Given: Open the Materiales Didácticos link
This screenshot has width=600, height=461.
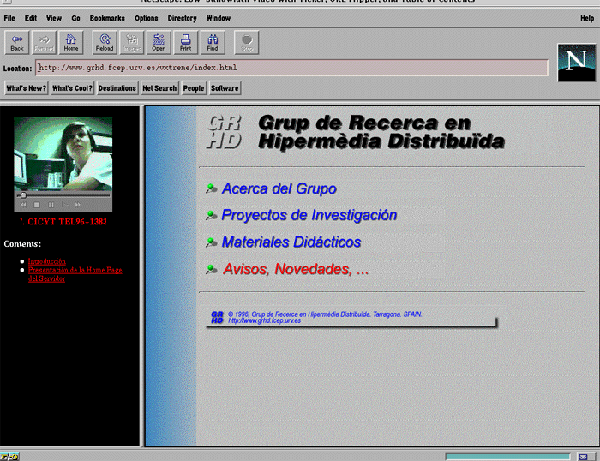Looking at the screenshot, I should 291,242.
